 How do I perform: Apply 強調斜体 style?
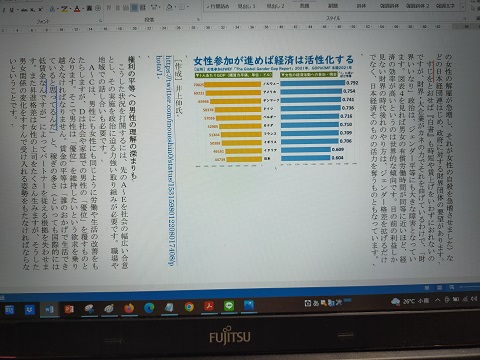(x=389, y=6)
